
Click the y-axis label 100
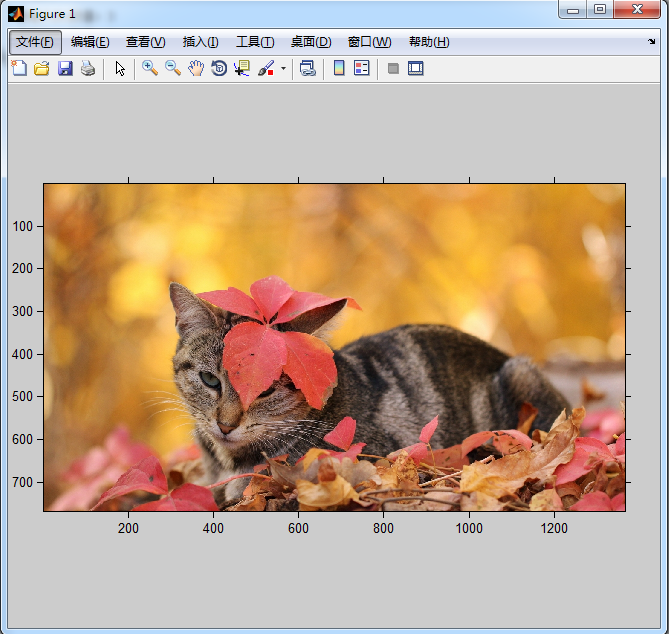pyautogui.click(x=23, y=227)
